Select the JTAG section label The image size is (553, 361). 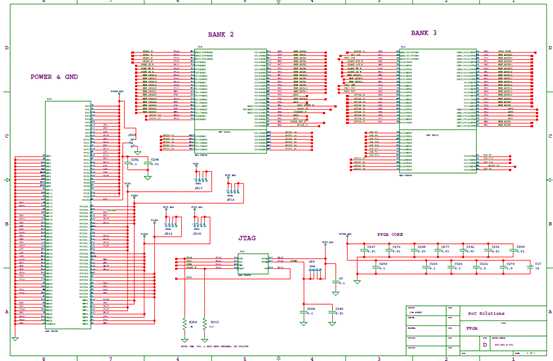coord(247,238)
